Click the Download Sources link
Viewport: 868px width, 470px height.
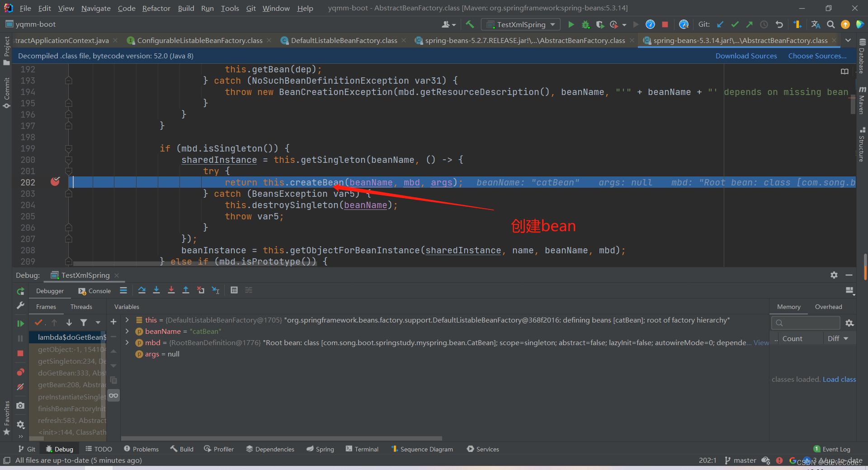pyautogui.click(x=746, y=56)
